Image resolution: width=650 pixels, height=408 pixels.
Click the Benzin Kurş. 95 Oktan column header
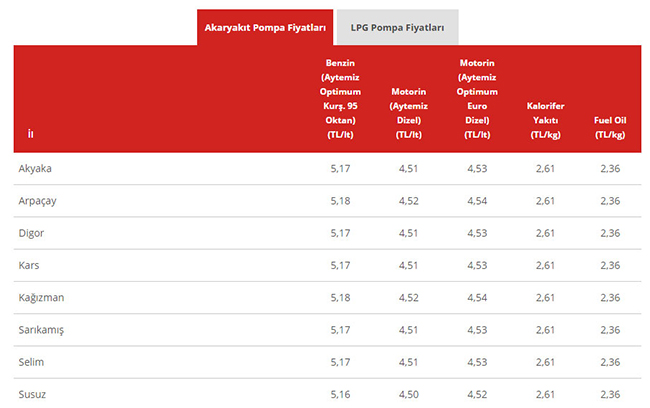click(340, 98)
